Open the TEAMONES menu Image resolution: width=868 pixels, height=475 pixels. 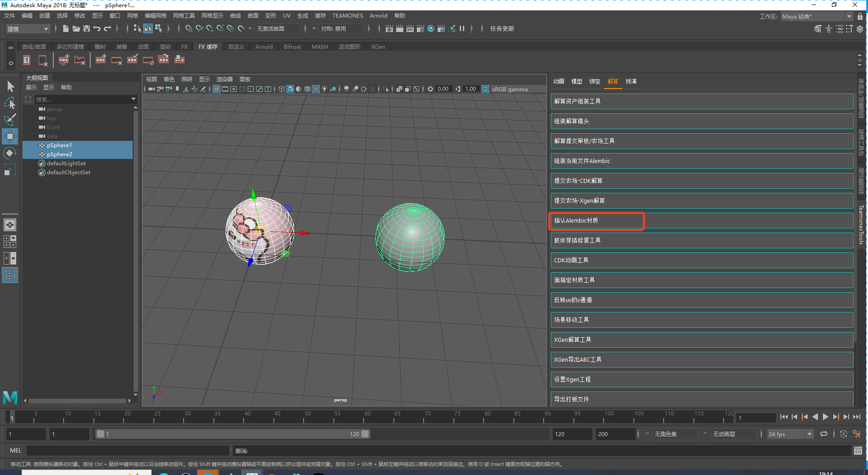click(347, 16)
